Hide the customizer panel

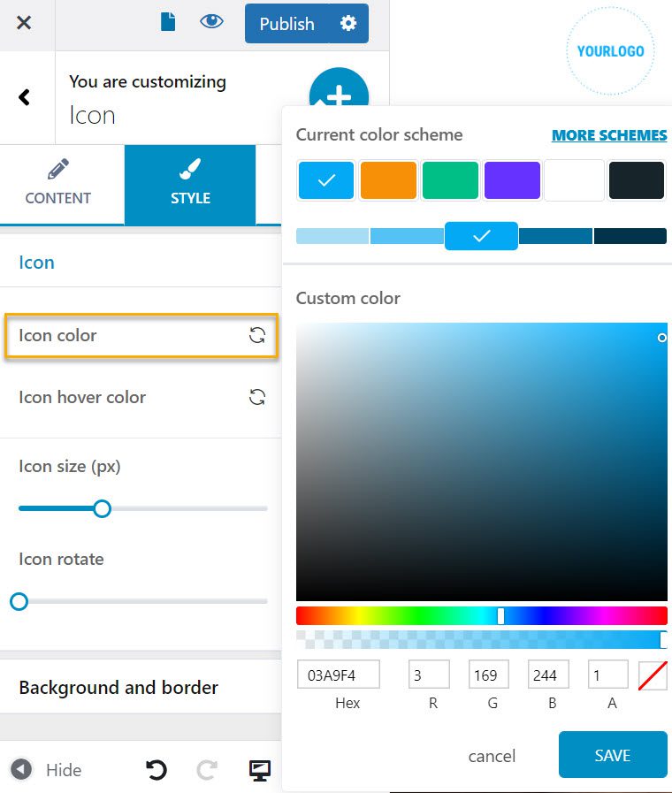pos(47,770)
